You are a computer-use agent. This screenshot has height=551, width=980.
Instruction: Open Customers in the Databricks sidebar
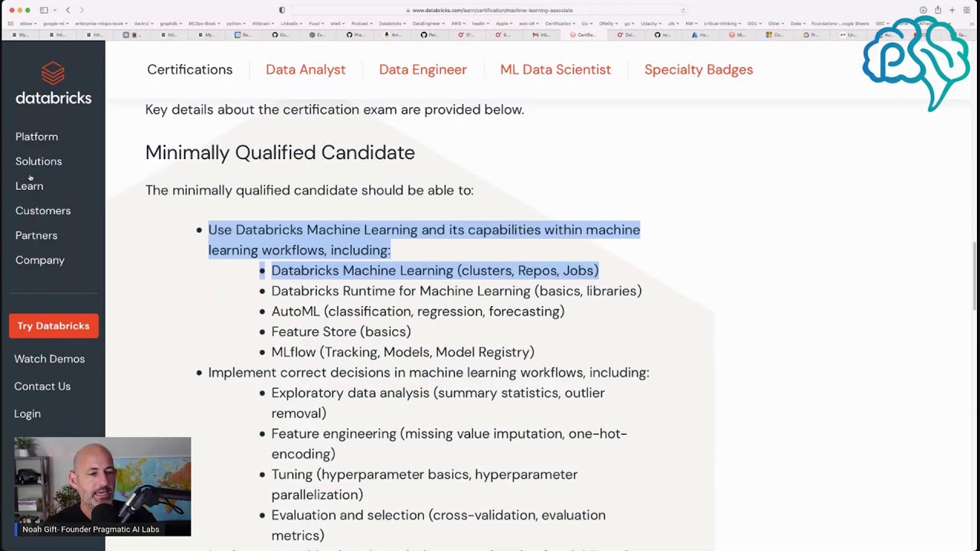point(43,210)
